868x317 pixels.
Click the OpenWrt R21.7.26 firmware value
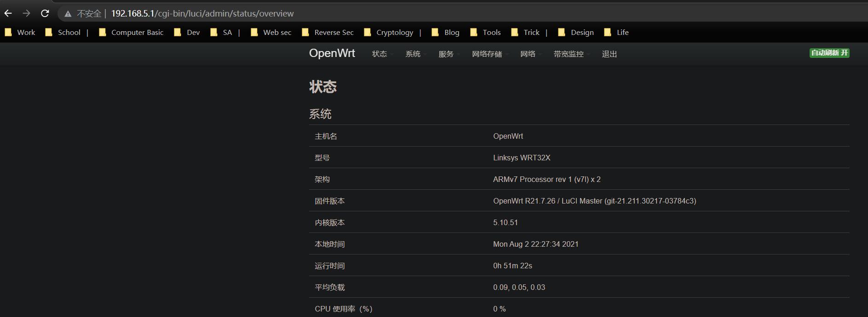[595, 201]
